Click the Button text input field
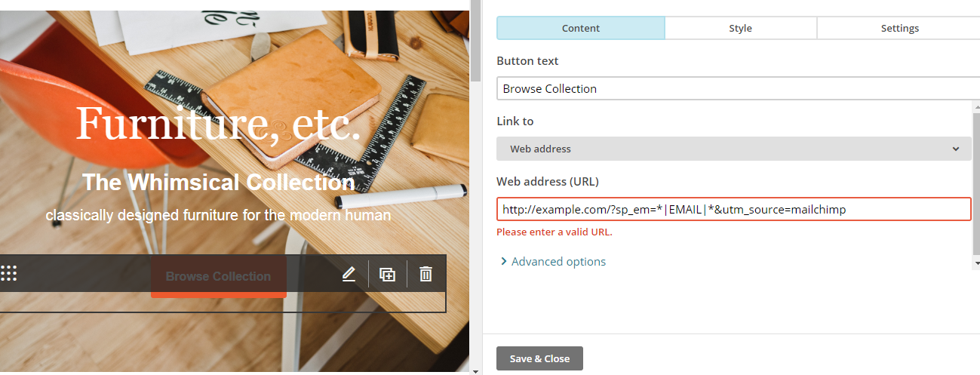This screenshot has height=375, width=980. tap(738, 88)
